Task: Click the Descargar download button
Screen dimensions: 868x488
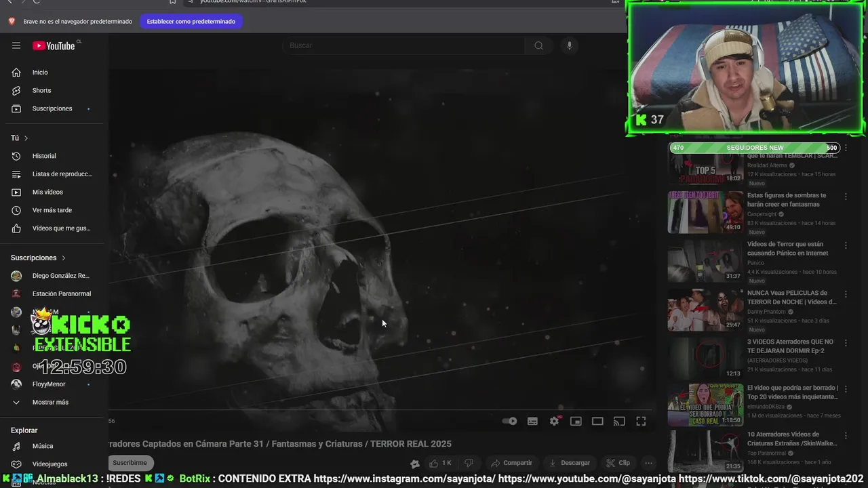Action: (570, 463)
